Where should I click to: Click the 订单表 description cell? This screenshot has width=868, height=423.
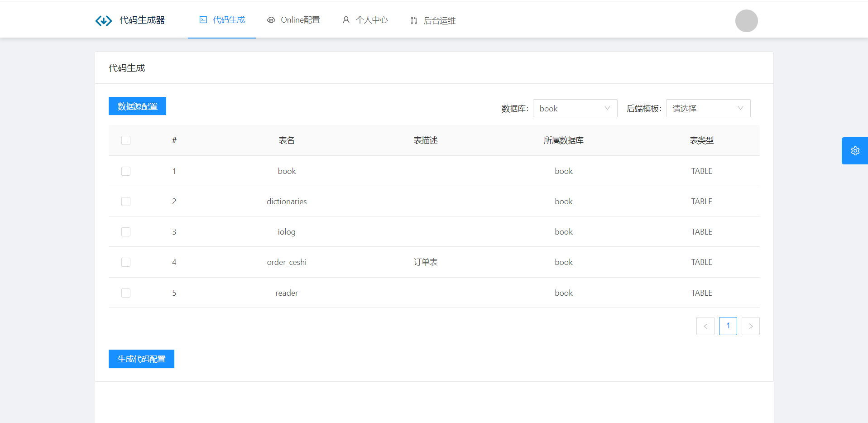pos(425,262)
